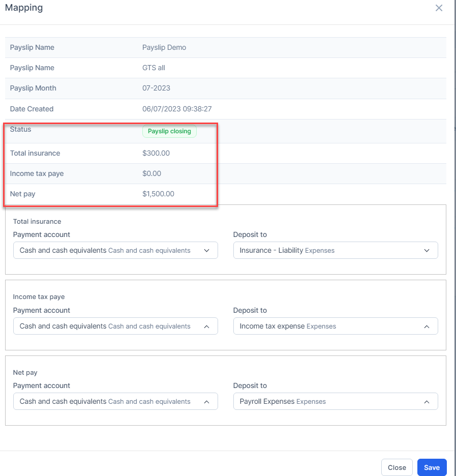Open Total insurance Payment account dropdown
Image resolution: width=456 pixels, height=476 pixels.
point(115,250)
